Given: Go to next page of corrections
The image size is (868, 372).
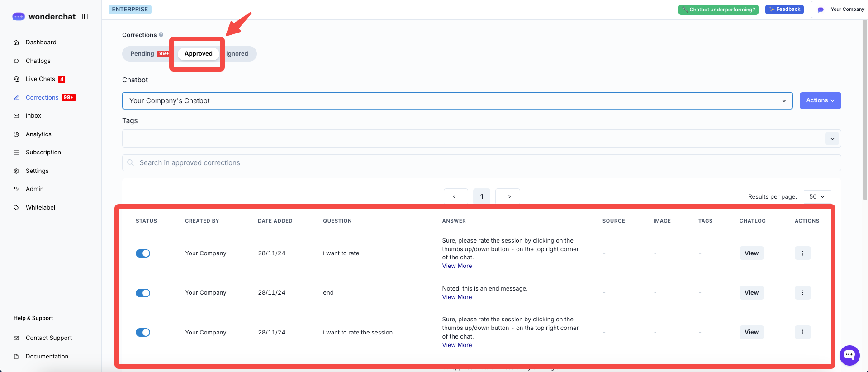Looking at the screenshot, I should click(509, 196).
